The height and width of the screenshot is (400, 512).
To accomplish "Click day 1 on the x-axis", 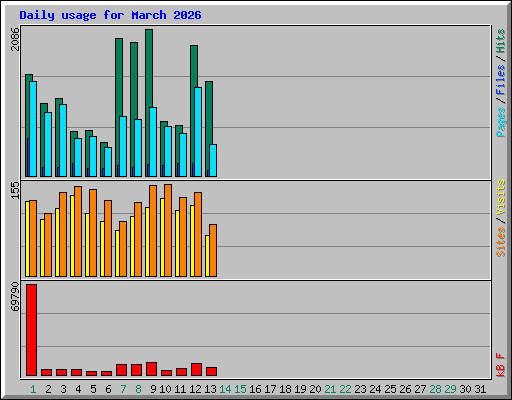I will (x=33, y=389).
